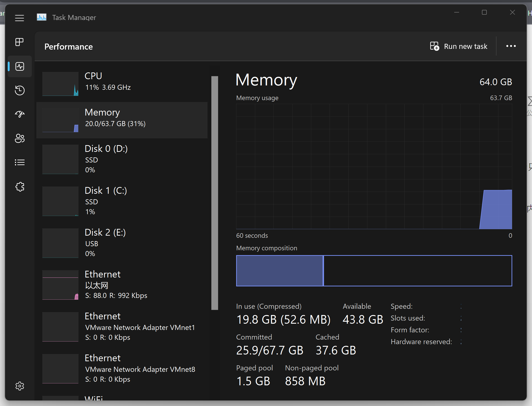The width and height of the screenshot is (532, 406).
Task: Select CPU in performance list
Action: click(122, 83)
